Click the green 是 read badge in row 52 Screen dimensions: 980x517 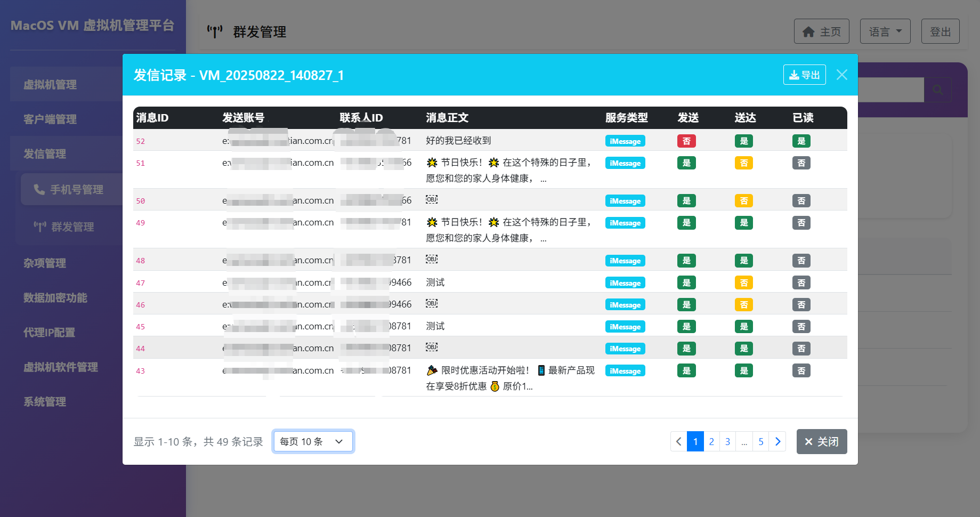(801, 141)
